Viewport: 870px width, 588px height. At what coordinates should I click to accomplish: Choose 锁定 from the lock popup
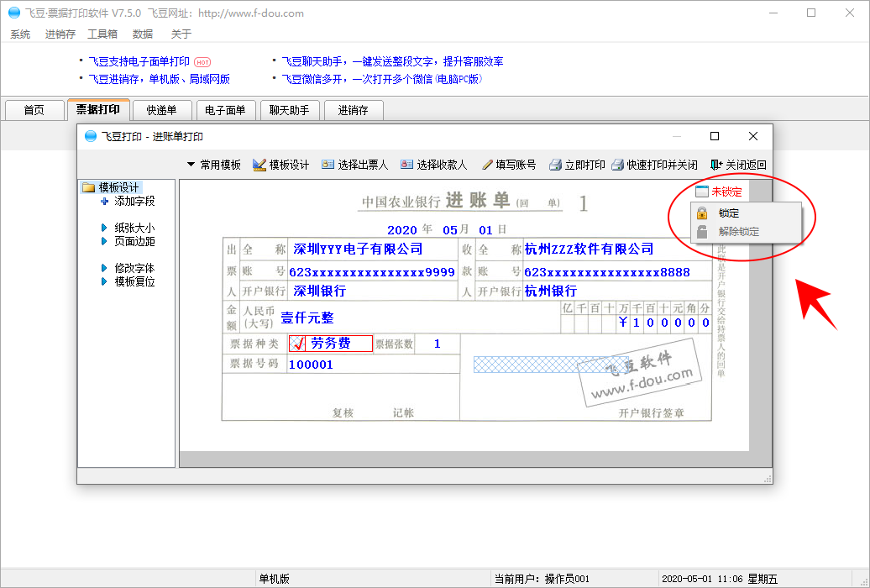tap(746, 213)
